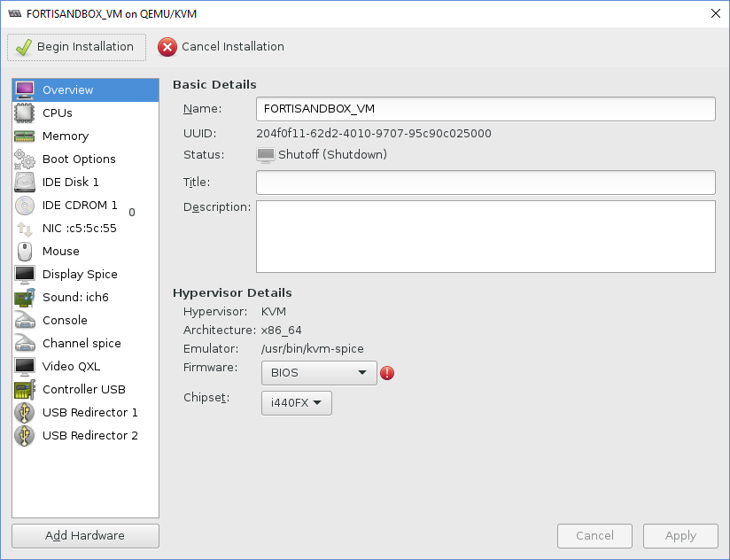The image size is (730, 560).
Task: Click the Add Hardware button
Action: 85,536
